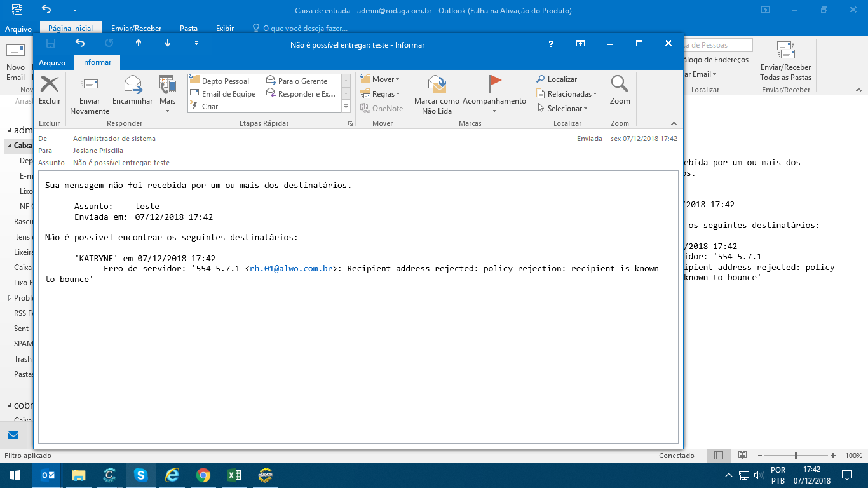Screen dimensions: 868x488
Task: Click the OneNote button
Action: tap(381, 108)
